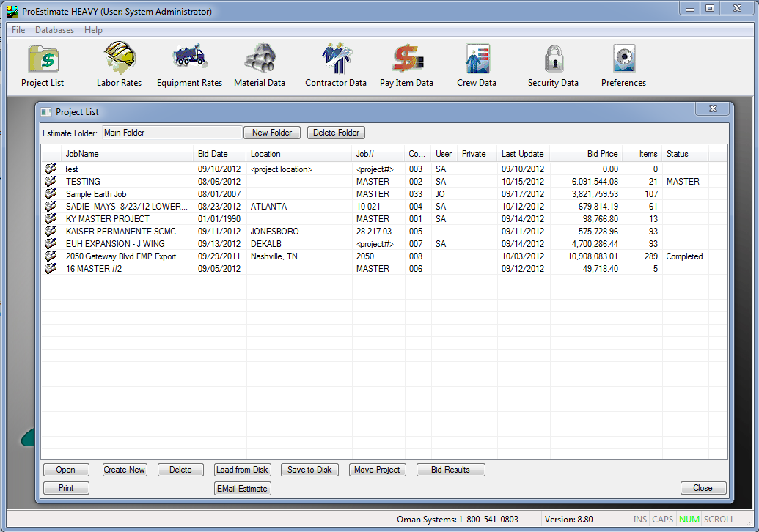
Task: Click the Close button in Project List
Action: click(x=703, y=488)
